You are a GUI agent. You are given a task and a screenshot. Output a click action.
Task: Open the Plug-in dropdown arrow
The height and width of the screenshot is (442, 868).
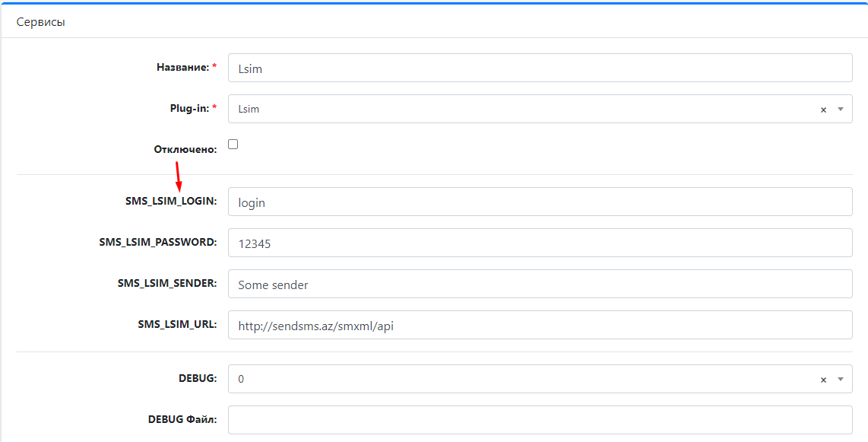point(841,109)
